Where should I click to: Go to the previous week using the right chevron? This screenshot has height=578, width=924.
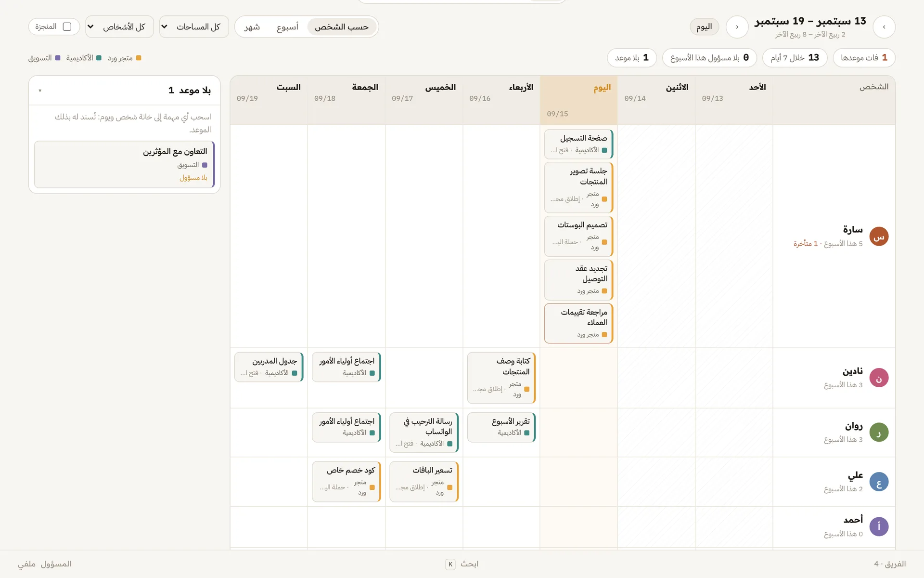pos(884,27)
